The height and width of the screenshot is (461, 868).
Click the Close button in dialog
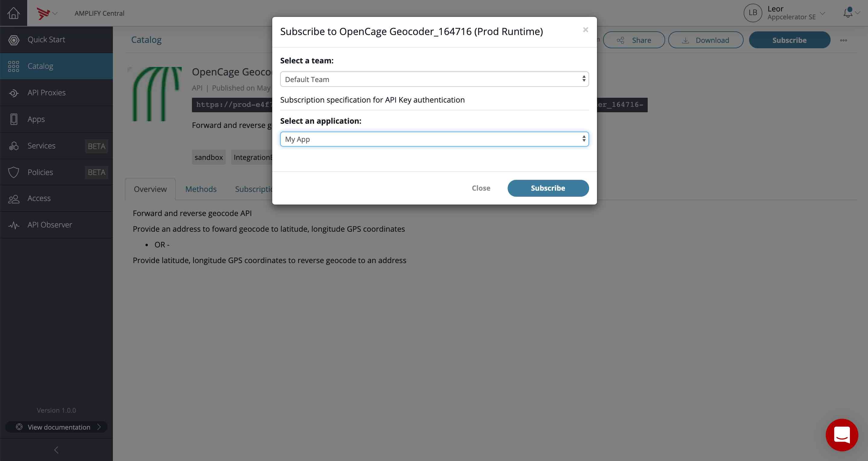coord(481,188)
